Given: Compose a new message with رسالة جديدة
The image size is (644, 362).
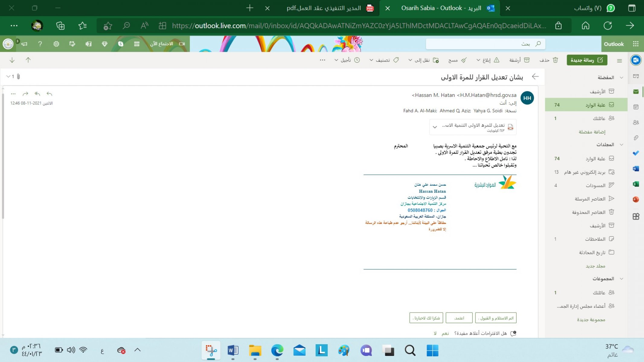Looking at the screenshot, I should (587, 60).
